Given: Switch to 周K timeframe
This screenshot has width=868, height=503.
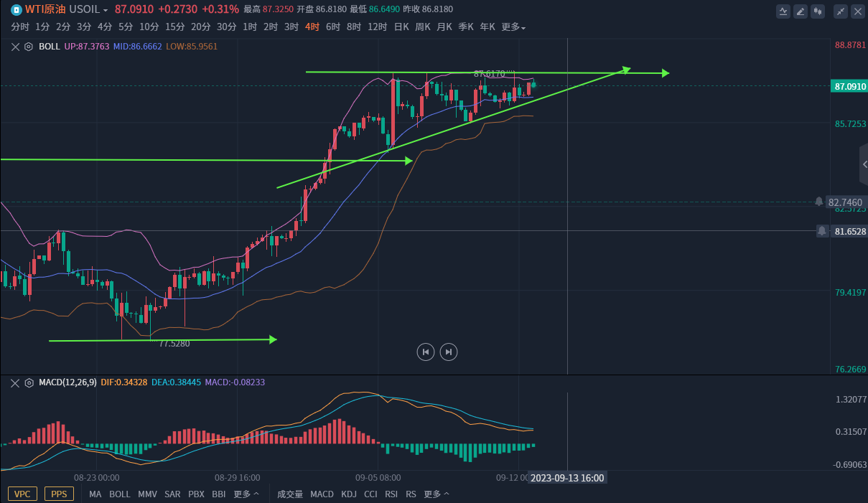Looking at the screenshot, I should tap(423, 27).
